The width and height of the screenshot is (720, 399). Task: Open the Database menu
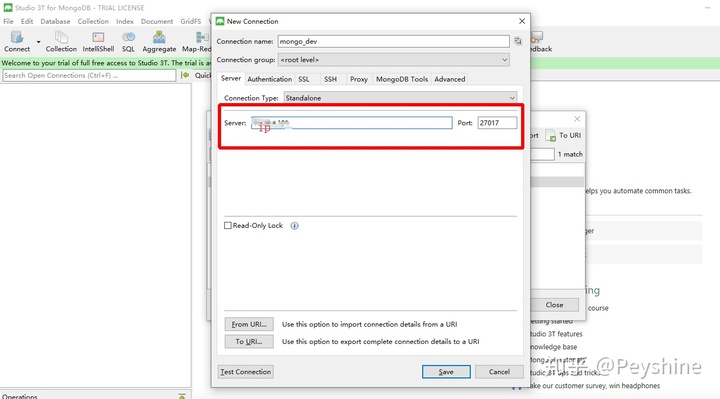click(x=55, y=22)
